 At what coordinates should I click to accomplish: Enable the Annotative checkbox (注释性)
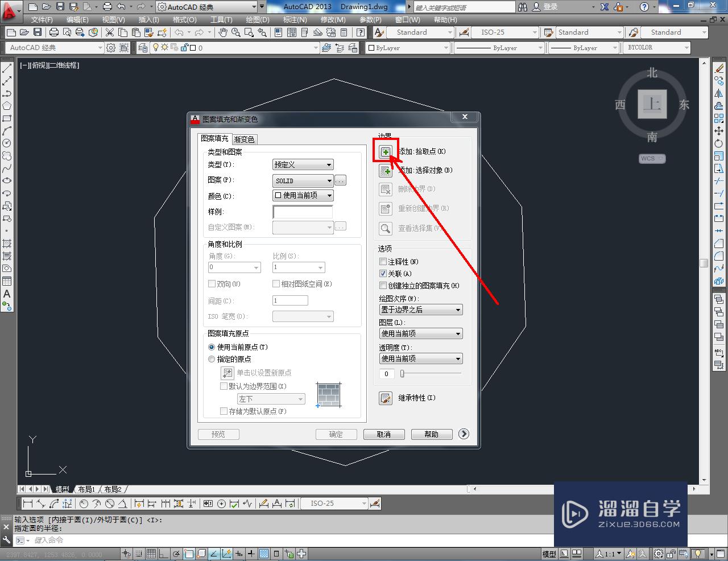pos(383,262)
